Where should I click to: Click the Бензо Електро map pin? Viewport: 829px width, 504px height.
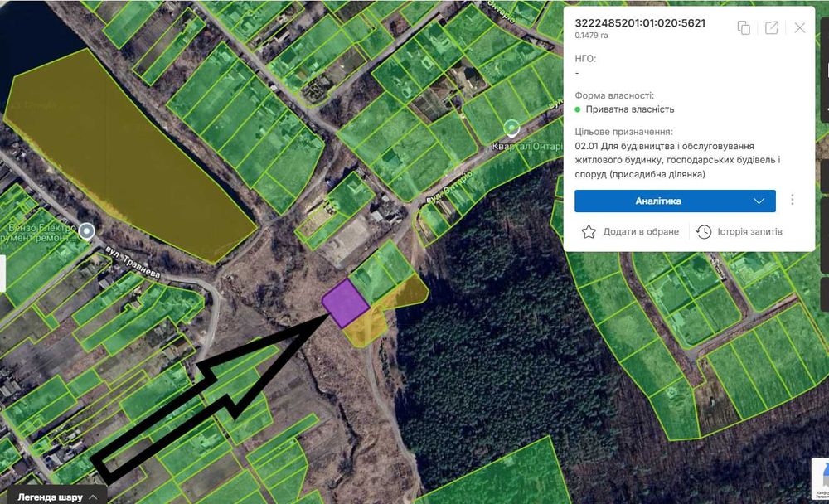point(87,231)
